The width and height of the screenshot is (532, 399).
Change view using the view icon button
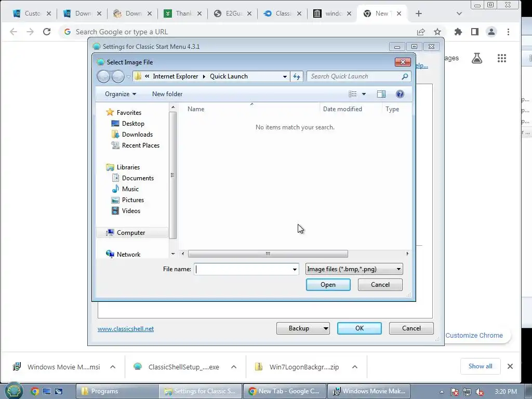pyautogui.click(x=353, y=94)
